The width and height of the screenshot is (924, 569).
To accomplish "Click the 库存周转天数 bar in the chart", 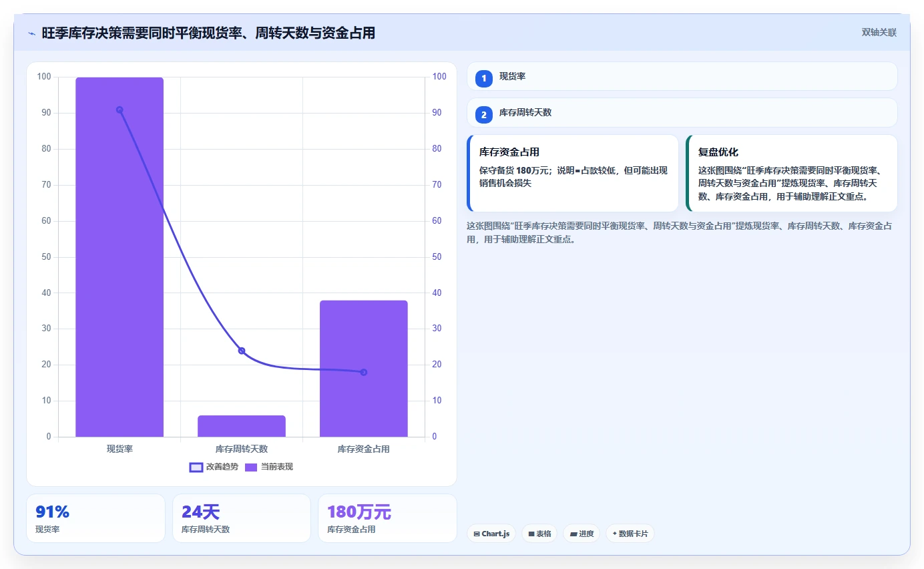I will tap(242, 426).
